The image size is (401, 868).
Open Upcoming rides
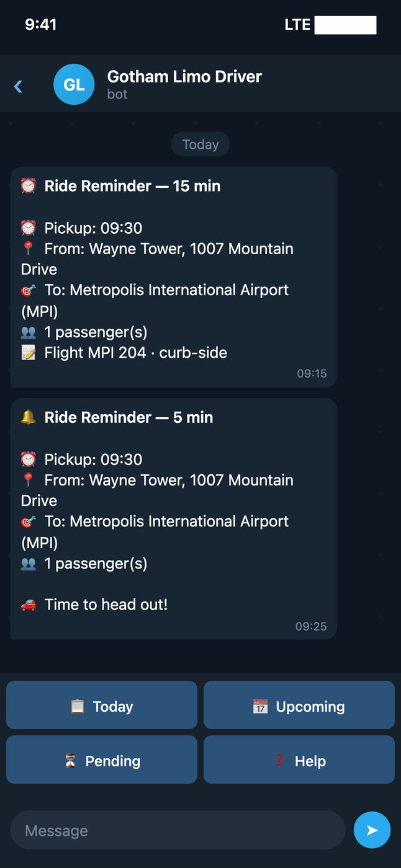pyautogui.click(x=299, y=706)
